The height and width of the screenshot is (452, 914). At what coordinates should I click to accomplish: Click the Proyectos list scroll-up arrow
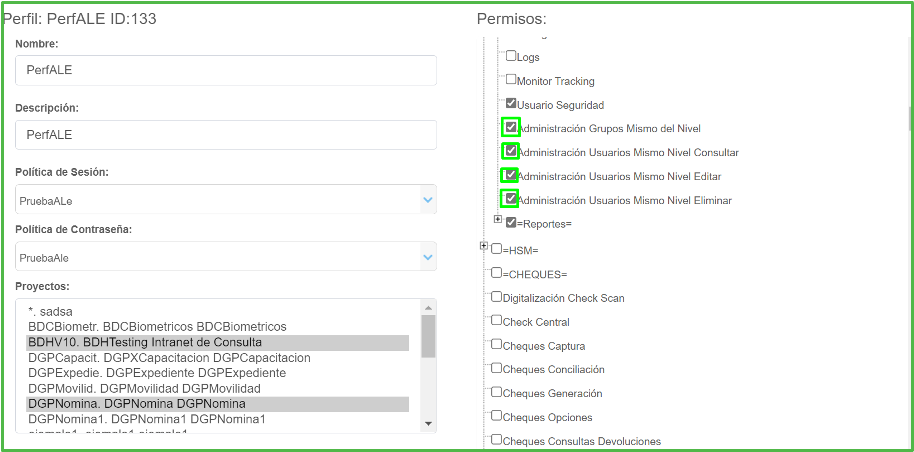428,308
